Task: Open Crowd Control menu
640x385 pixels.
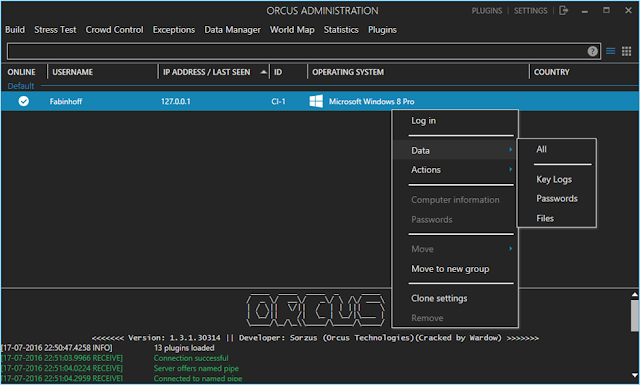Action: tap(114, 30)
